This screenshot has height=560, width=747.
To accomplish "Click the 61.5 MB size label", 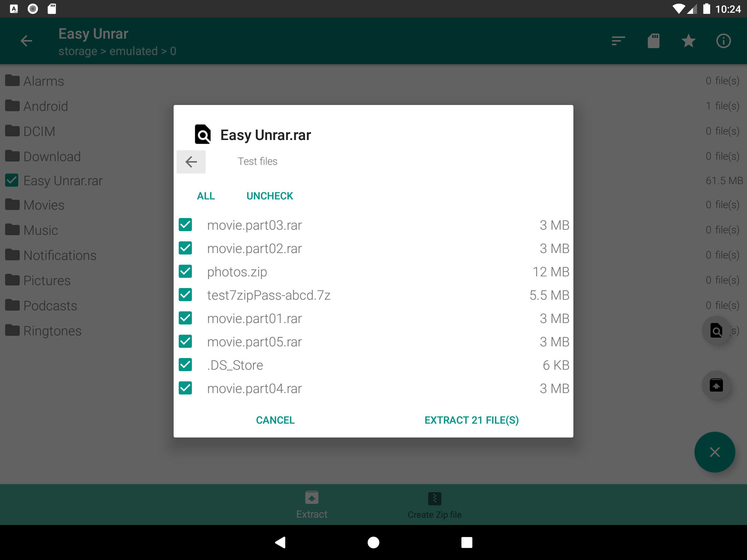I will 724,181.
